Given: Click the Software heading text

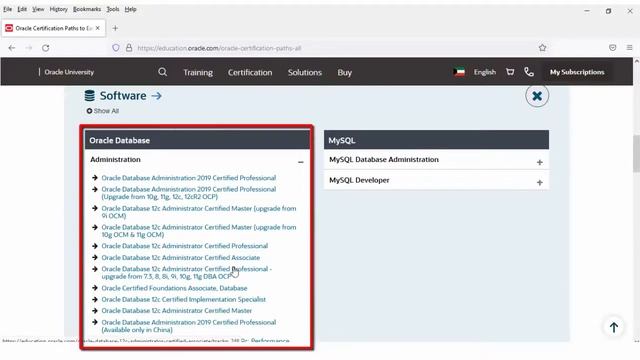Looking at the screenshot, I should pyautogui.click(x=123, y=96).
